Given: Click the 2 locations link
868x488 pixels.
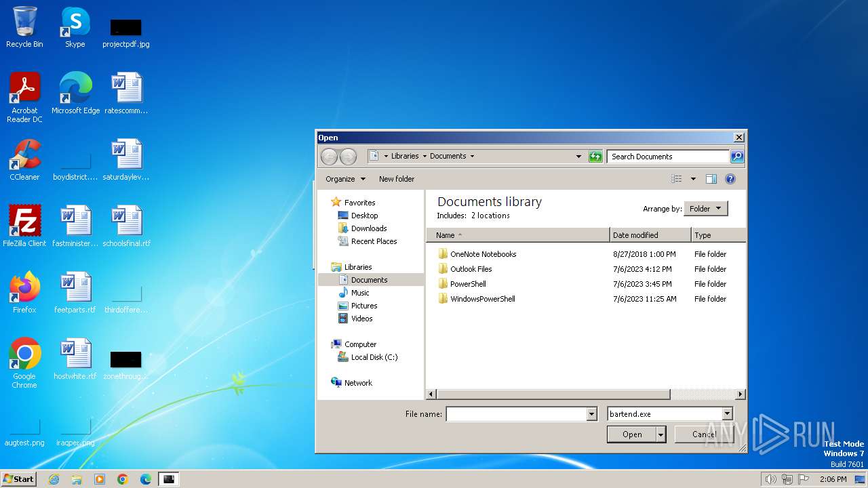Looking at the screenshot, I should click(x=490, y=216).
